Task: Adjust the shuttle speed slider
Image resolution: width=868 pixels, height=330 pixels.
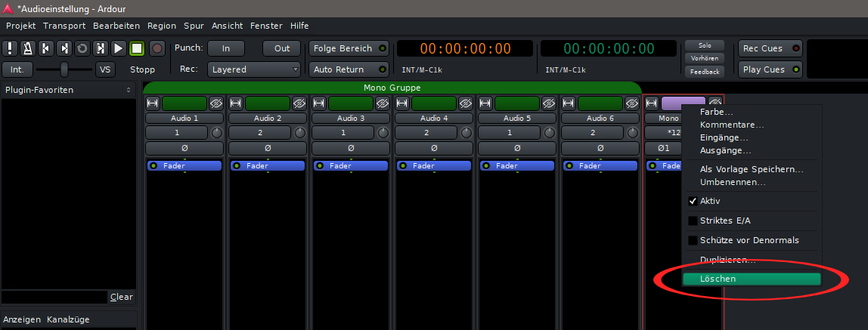Action: (64, 69)
